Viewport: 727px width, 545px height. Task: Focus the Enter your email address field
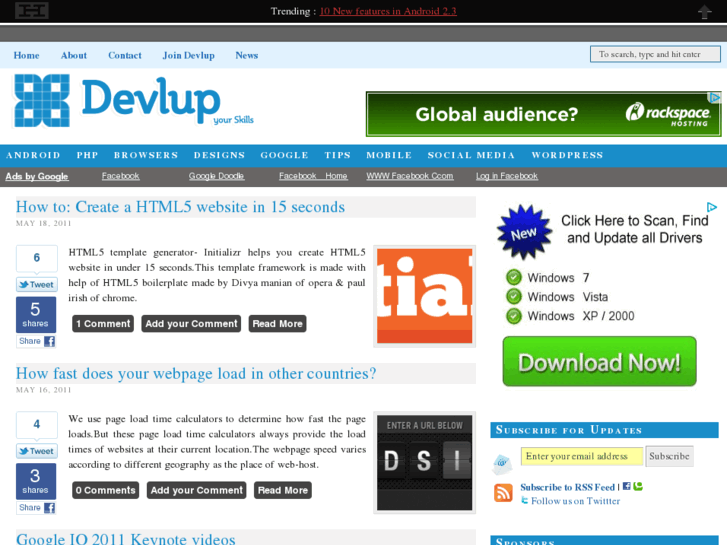coord(582,456)
